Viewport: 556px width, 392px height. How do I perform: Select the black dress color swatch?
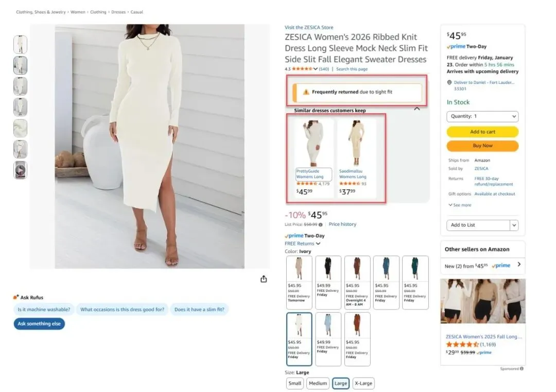328,282
